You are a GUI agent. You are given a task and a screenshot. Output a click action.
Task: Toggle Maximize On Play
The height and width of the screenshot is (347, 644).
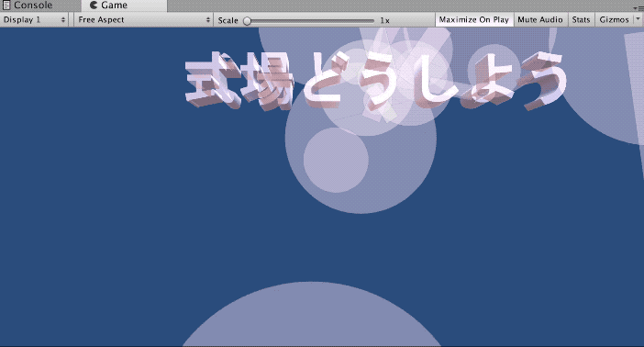[x=474, y=19]
